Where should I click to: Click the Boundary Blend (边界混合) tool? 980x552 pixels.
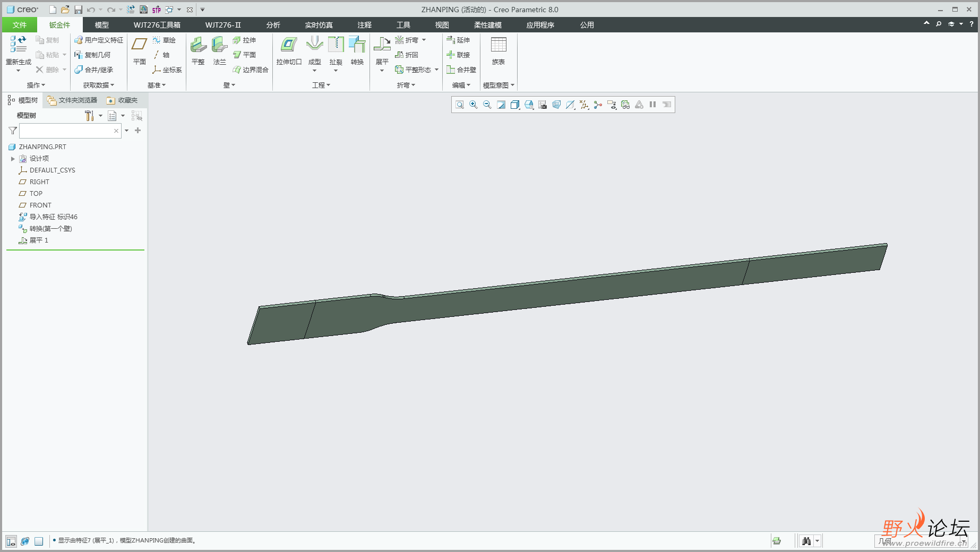pyautogui.click(x=251, y=70)
